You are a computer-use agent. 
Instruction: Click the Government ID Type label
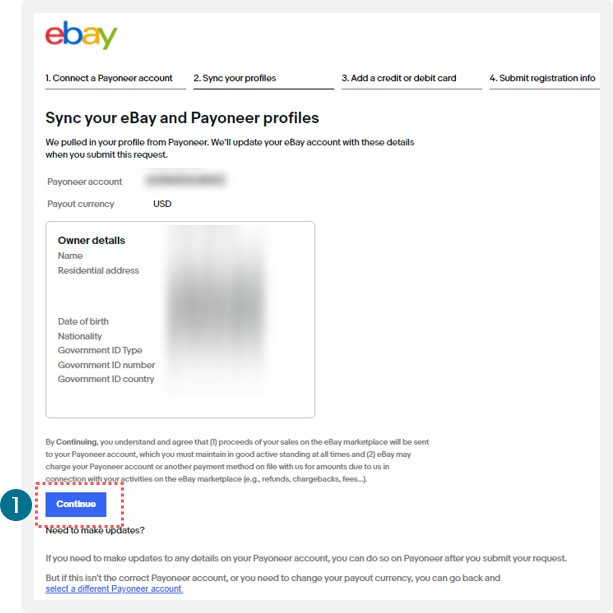click(100, 350)
